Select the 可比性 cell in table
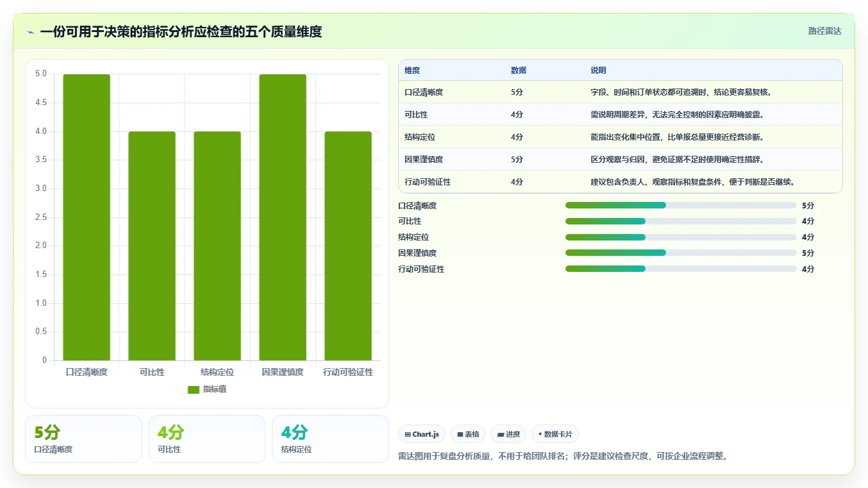The height and width of the screenshot is (488, 868). click(x=416, y=115)
